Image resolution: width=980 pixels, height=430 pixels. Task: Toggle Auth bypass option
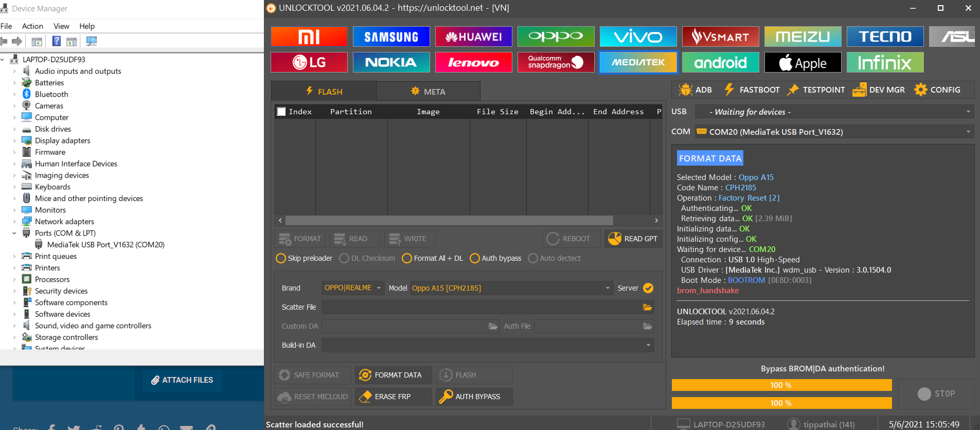pyautogui.click(x=495, y=258)
